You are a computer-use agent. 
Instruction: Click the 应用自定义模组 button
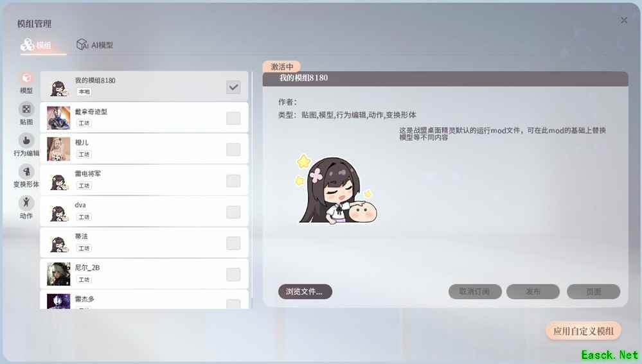[x=583, y=331]
